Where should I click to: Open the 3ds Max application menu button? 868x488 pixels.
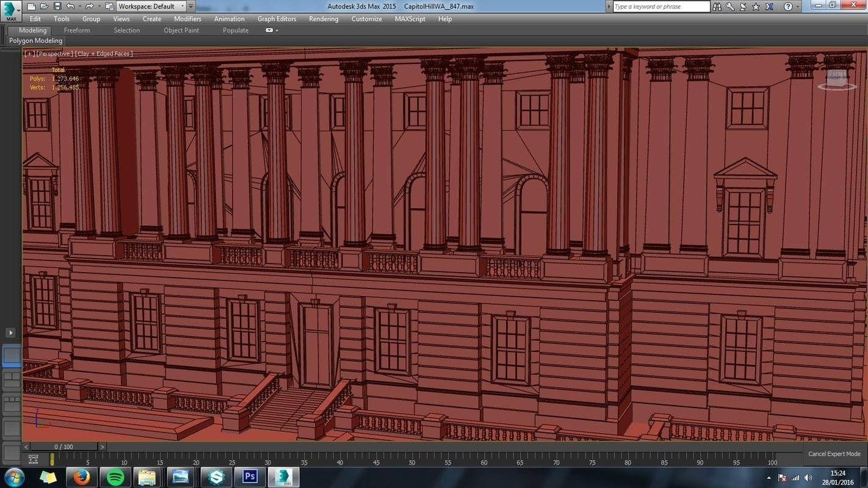click(11, 11)
